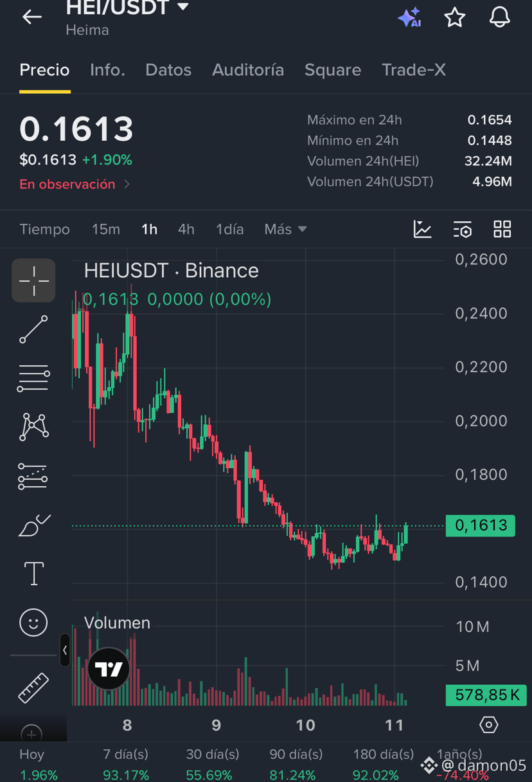Open the En observación notice
532x782 pixels.
(75, 184)
